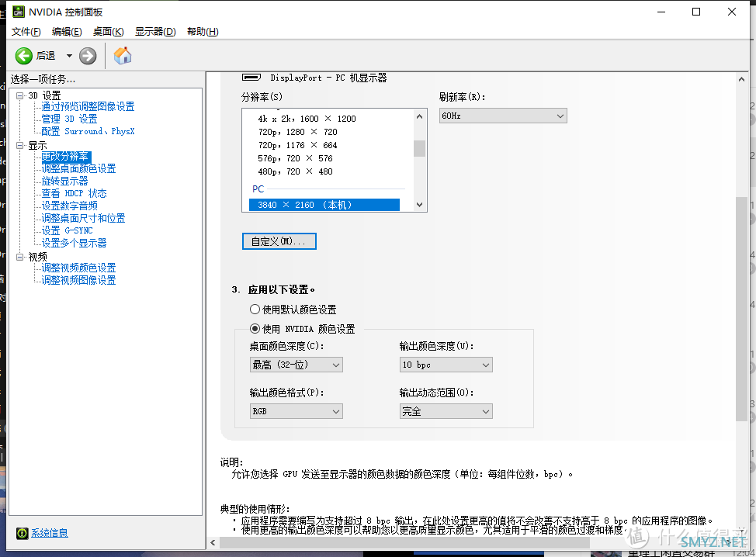Image resolution: width=756 pixels, height=557 pixels.
Task: Click the NVIDIA title bar logo icon
Action: [x=19, y=12]
